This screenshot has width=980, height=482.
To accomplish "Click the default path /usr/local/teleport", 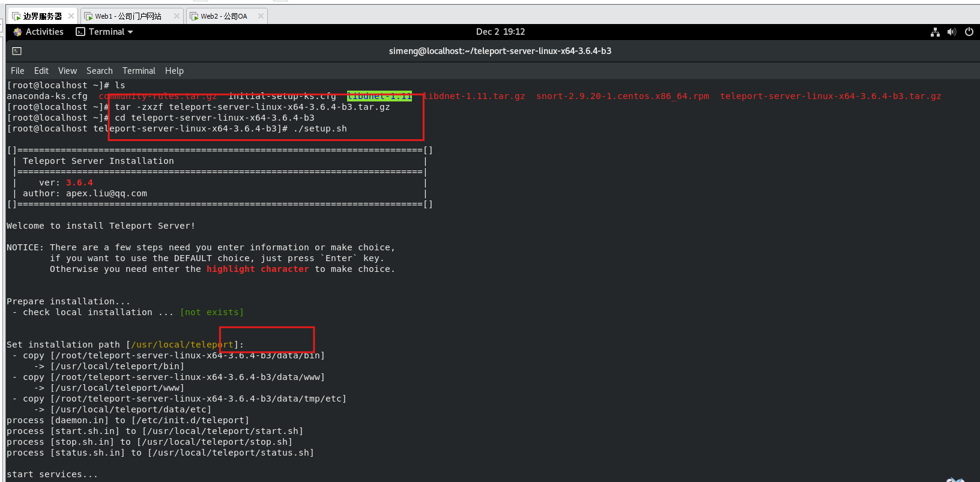I will pyautogui.click(x=182, y=345).
